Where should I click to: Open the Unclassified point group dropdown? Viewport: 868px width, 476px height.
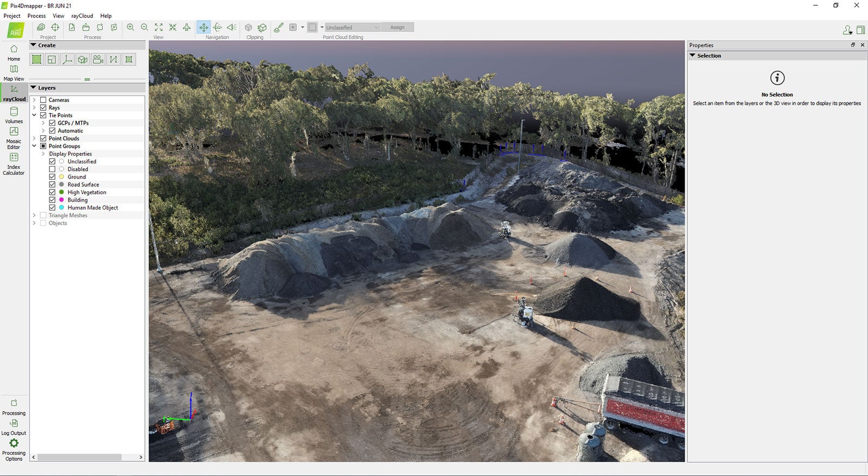point(353,27)
